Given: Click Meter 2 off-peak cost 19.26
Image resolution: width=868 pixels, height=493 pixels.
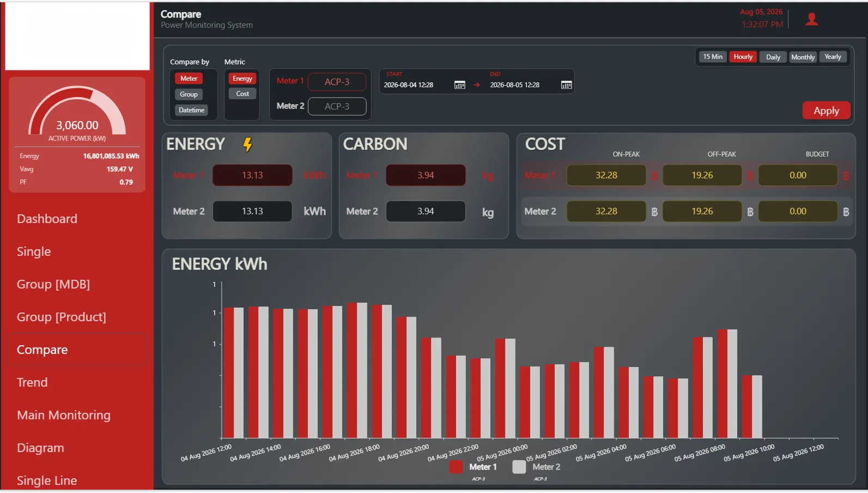Looking at the screenshot, I should coord(702,211).
